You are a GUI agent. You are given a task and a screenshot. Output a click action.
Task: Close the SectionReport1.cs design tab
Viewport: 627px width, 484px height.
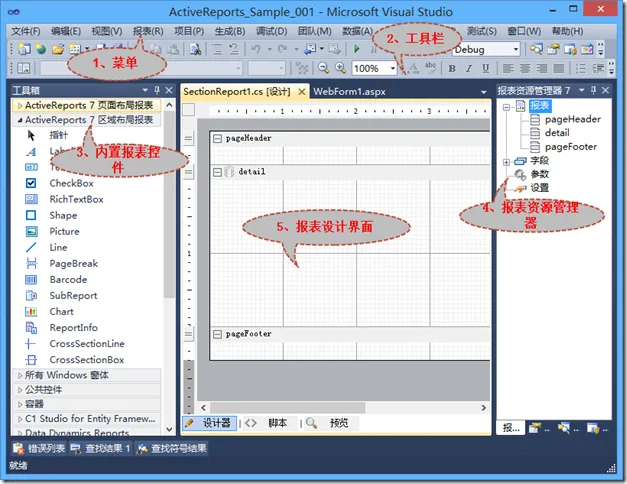pos(302,92)
